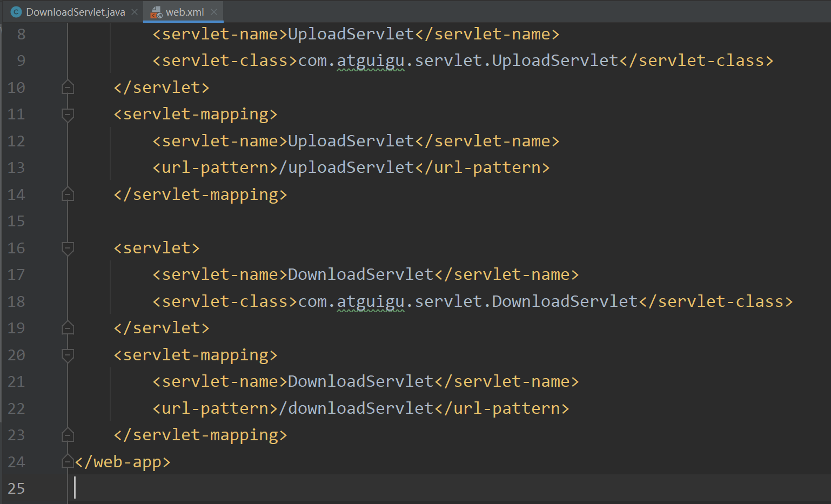
Task: Collapse servlet-mapping fold at line 11
Action: 68,115
